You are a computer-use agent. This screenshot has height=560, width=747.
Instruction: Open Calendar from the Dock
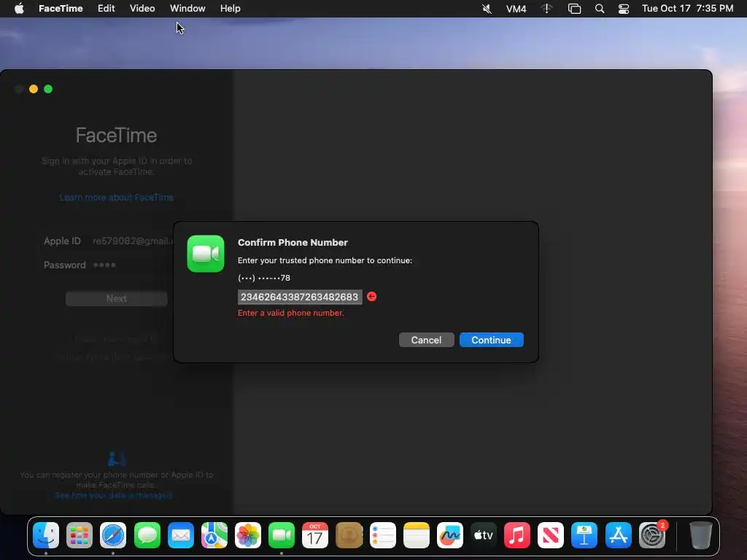pos(315,535)
